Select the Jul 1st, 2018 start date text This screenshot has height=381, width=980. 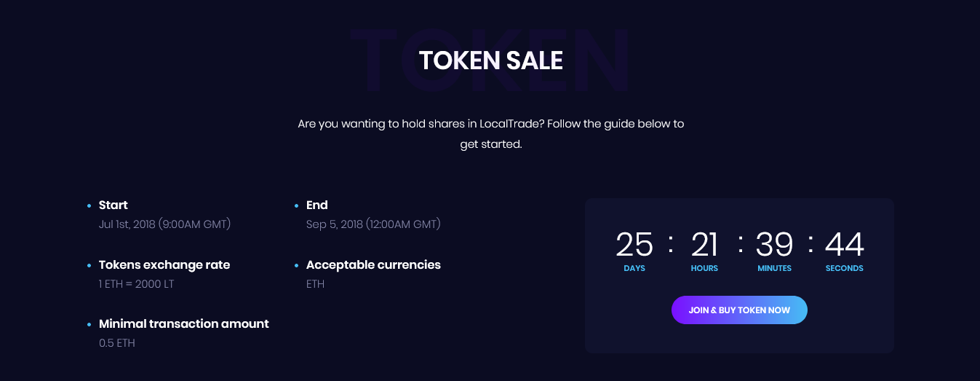(164, 224)
